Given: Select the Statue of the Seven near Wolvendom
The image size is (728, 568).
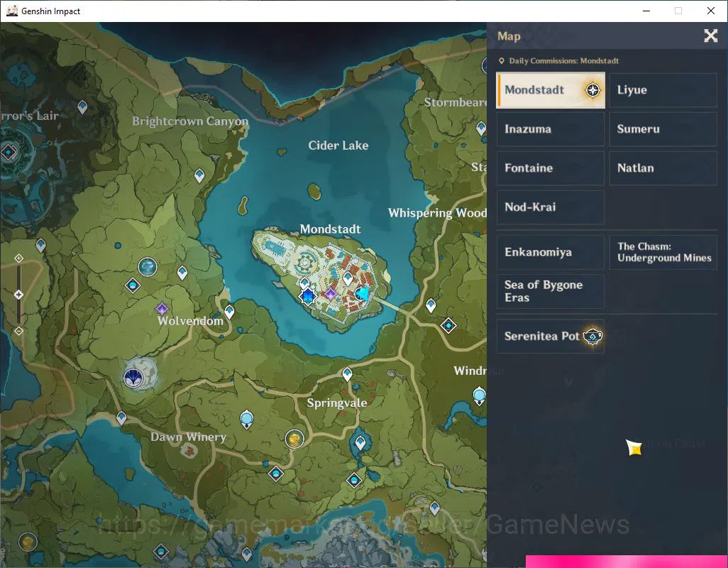Looking at the screenshot, I should click(x=133, y=377).
